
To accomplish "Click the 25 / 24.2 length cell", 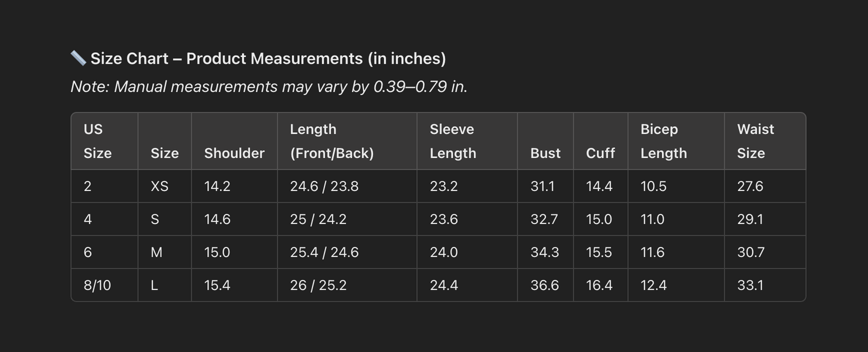I will coord(318,219).
